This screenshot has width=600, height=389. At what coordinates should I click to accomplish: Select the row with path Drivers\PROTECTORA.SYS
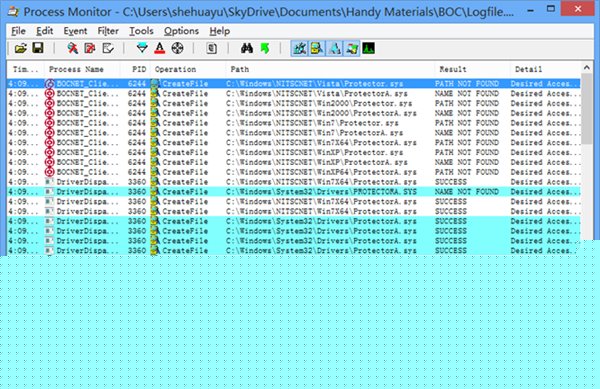coord(293,192)
